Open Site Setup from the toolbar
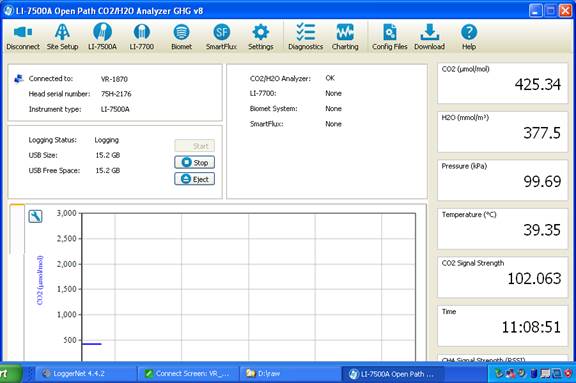 62,37
